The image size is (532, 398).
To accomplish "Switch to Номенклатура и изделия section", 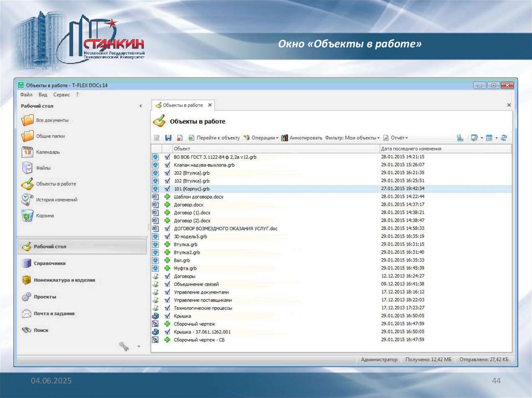I will 64,280.
